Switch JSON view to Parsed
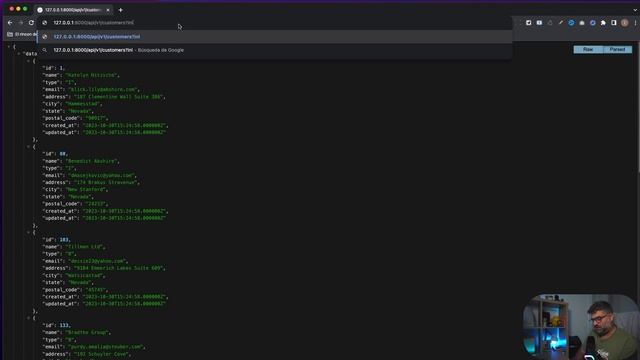Image resolution: width=640 pixels, height=360 pixels. coord(617,49)
